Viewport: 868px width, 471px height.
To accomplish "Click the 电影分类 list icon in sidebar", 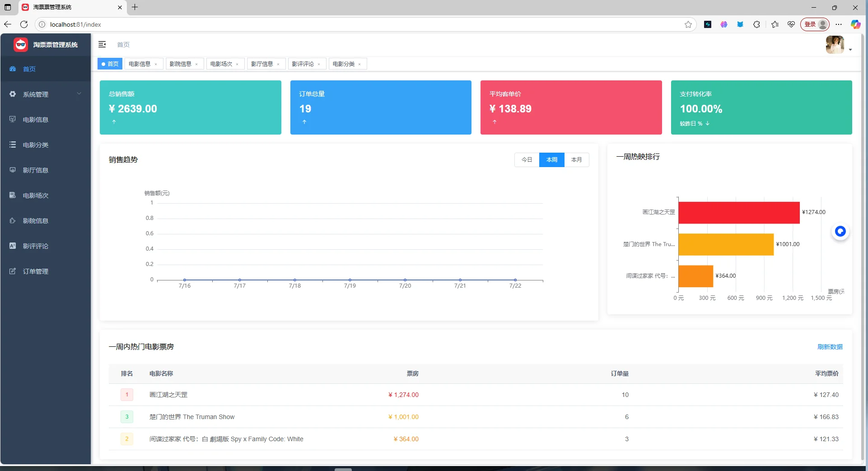I will tap(13, 145).
